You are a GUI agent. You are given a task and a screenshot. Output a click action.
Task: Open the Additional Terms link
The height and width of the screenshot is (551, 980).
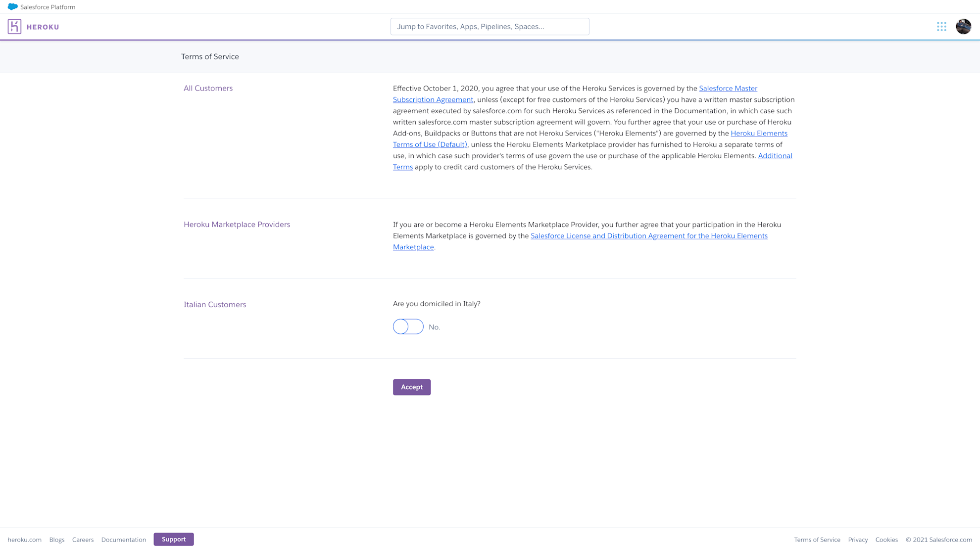coord(775,156)
